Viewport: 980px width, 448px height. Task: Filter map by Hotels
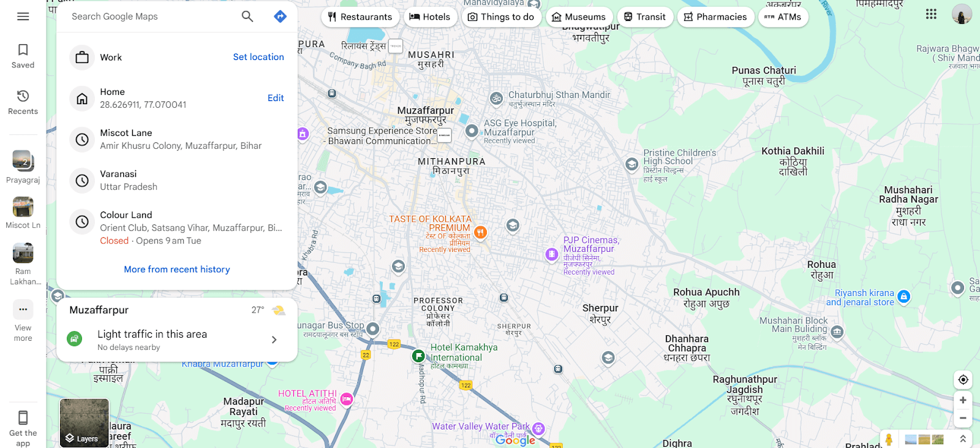430,17
